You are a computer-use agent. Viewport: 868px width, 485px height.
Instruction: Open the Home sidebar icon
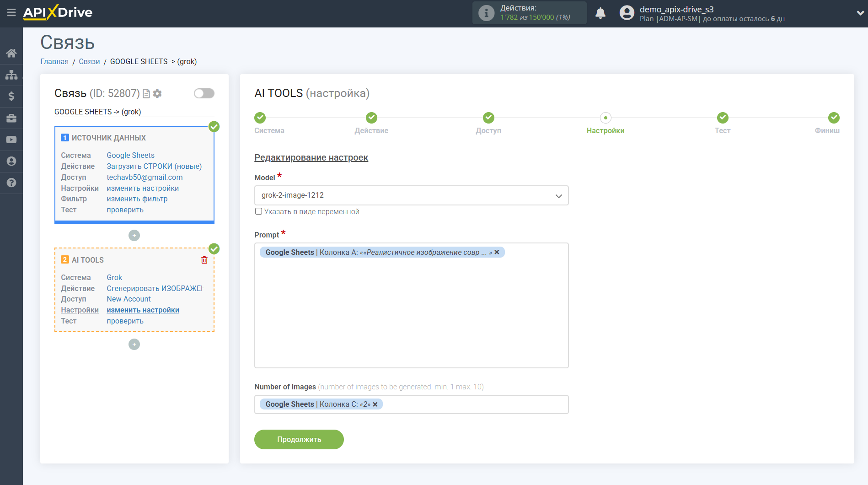11,53
